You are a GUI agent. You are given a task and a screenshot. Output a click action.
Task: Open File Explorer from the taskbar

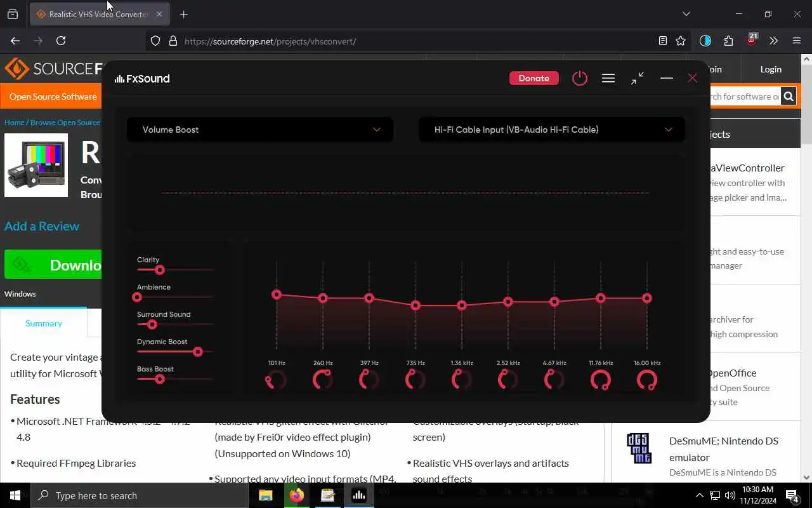click(x=265, y=495)
